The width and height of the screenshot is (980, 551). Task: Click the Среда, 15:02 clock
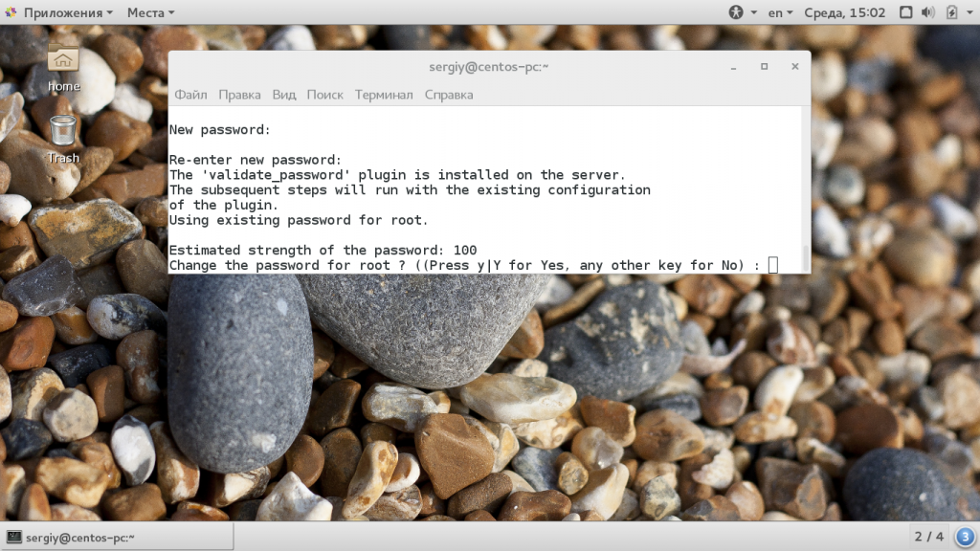click(x=846, y=12)
